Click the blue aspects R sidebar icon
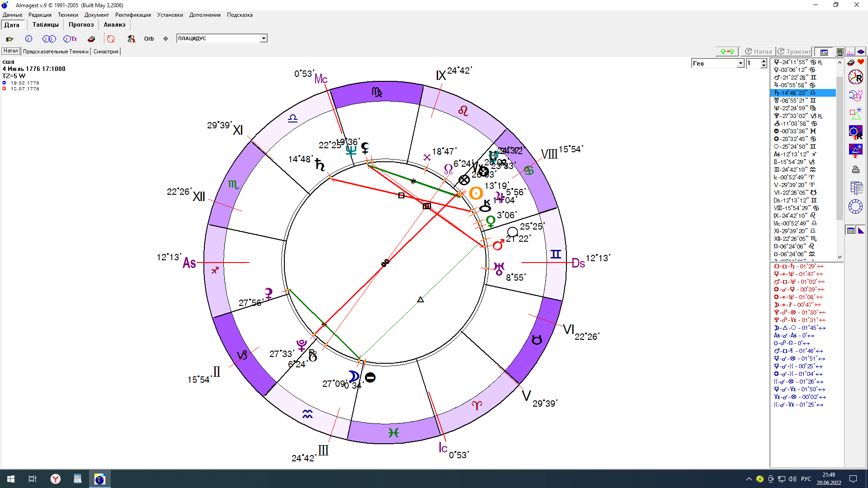The height and width of the screenshot is (488, 868). pyautogui.click(x=856, y=150)
